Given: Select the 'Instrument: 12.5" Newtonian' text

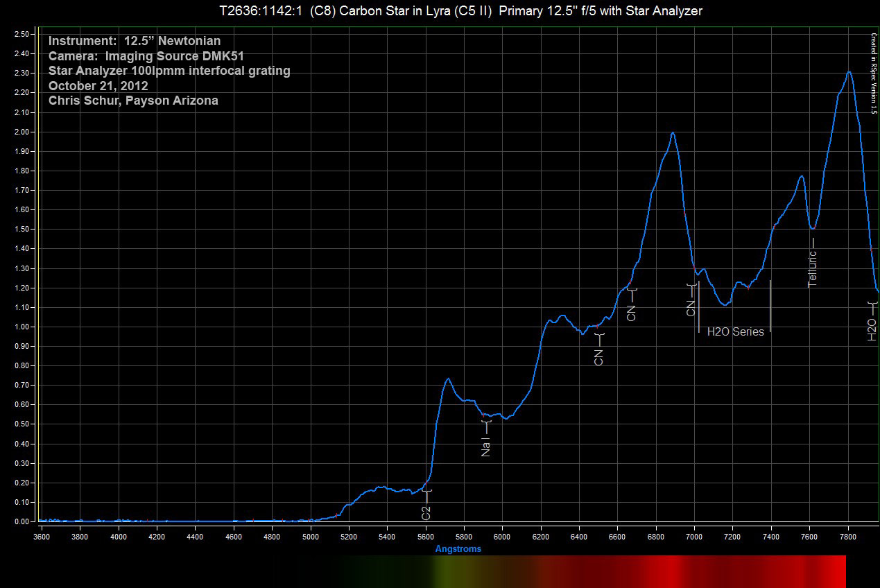Looking at the screenshot, I should click(x=135, y=41).
